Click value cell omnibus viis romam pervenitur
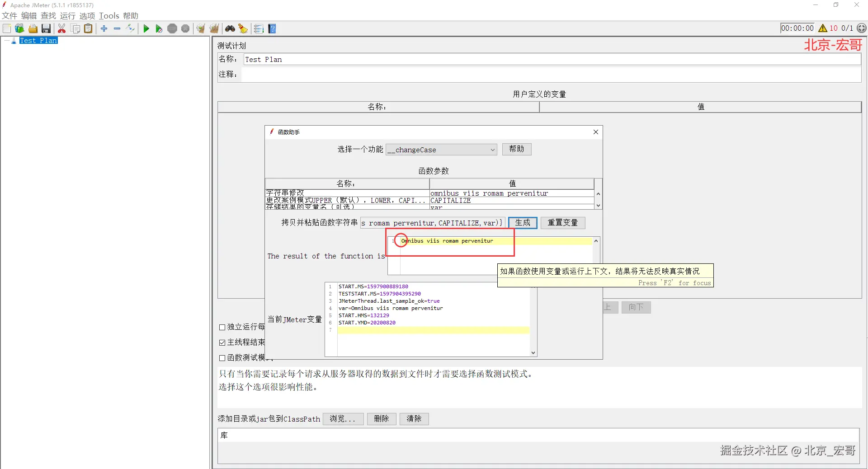 click(x=512, y=193)
